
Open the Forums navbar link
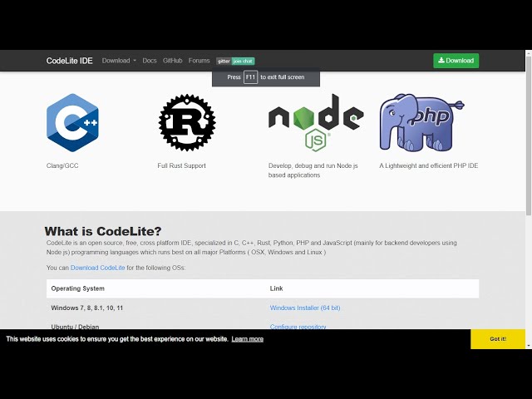pos(199,61)
